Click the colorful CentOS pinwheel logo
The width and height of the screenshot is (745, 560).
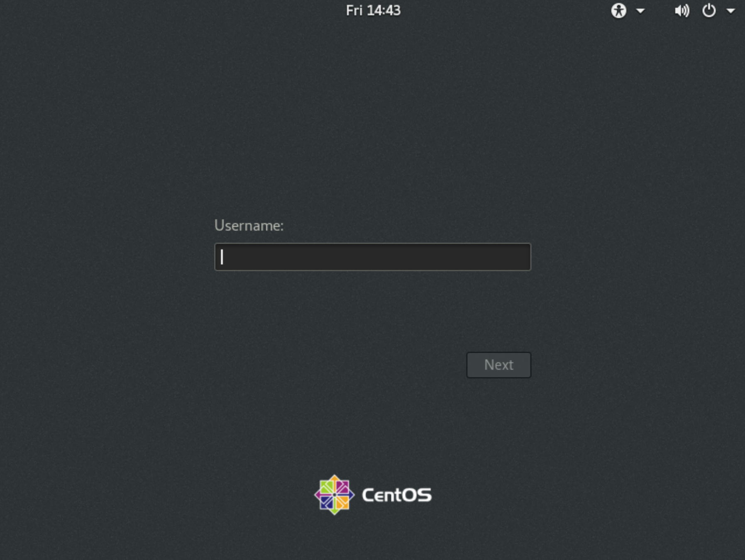pyautogui.click(x=334, y=494)
